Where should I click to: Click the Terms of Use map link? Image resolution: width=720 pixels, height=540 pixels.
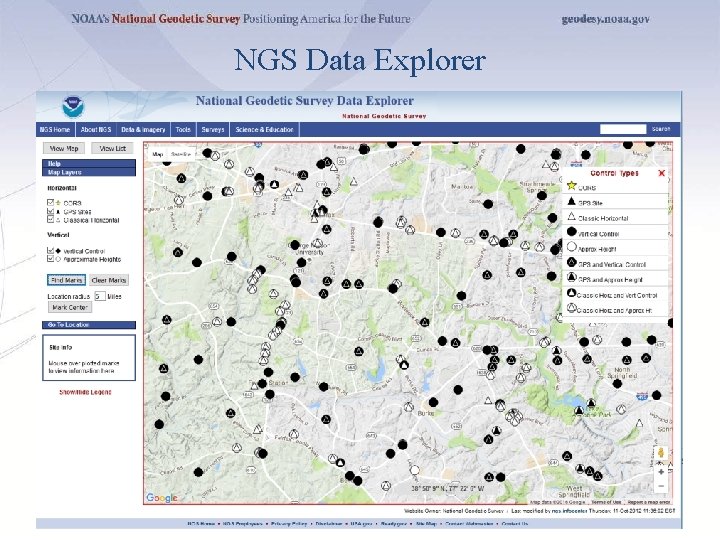click(606, 502)
